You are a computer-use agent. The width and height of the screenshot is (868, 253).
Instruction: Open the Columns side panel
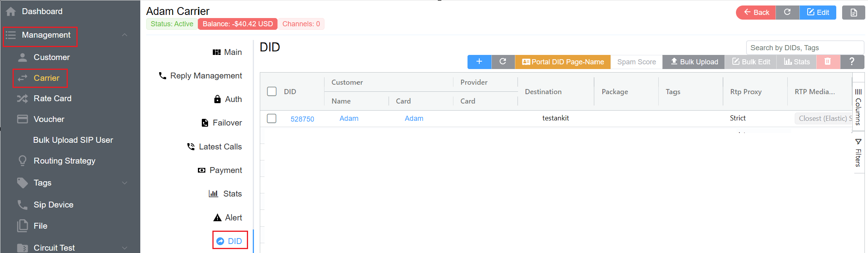tap(858, 107)
